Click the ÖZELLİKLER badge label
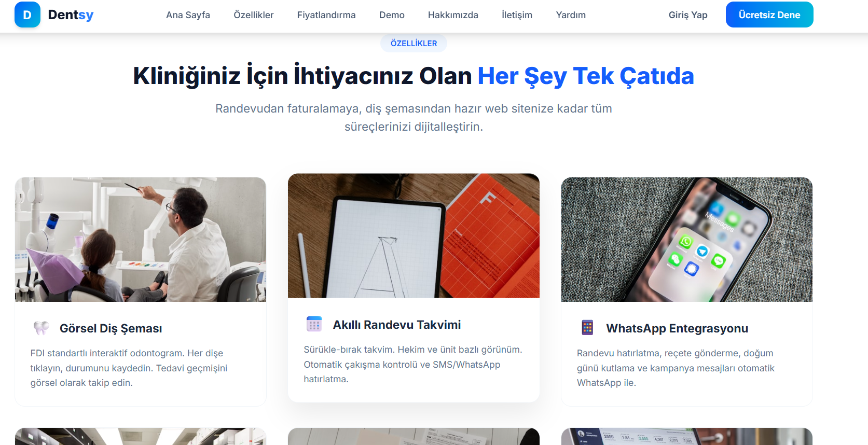Image resolution: width=868 pixels, height=445 pixels. tap(414, 43)
